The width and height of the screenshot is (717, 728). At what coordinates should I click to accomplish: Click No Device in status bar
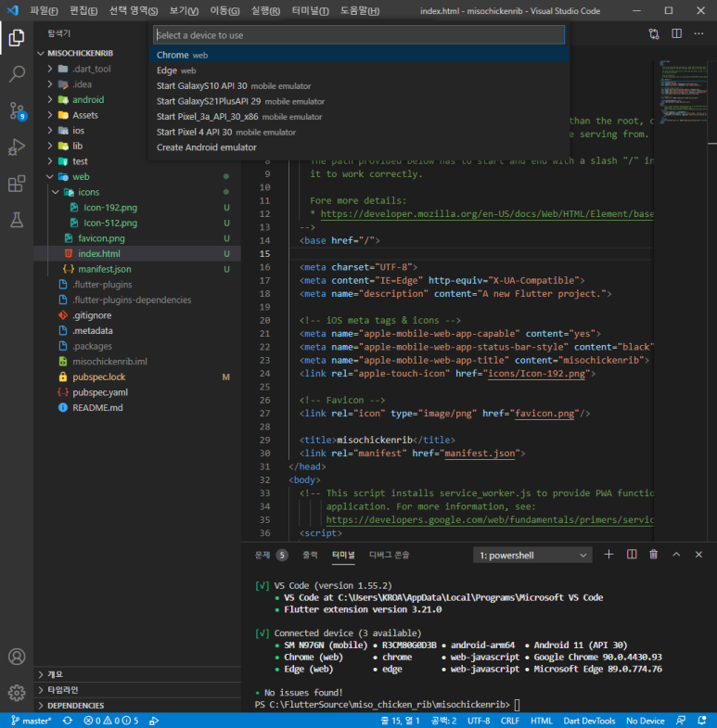click(645, 721)
